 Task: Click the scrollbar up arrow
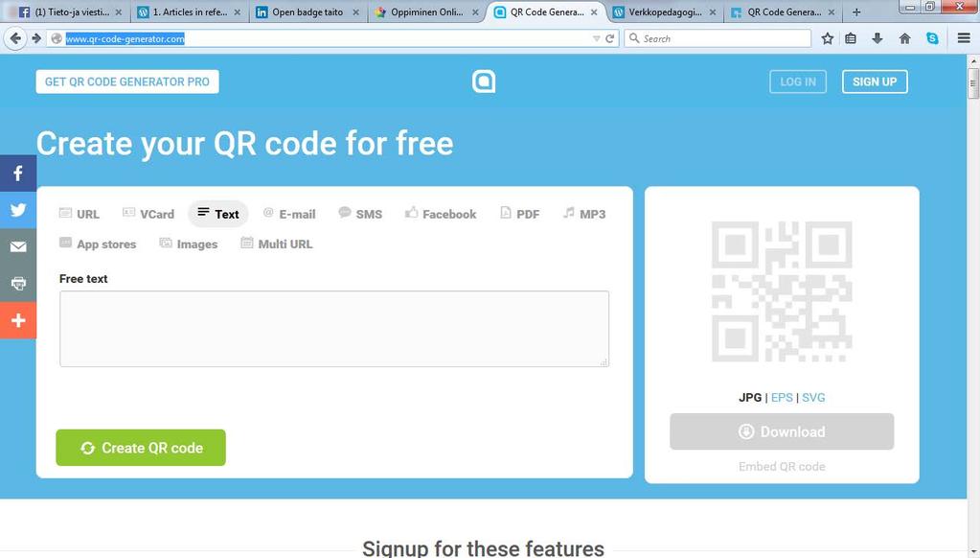(973, 61)
